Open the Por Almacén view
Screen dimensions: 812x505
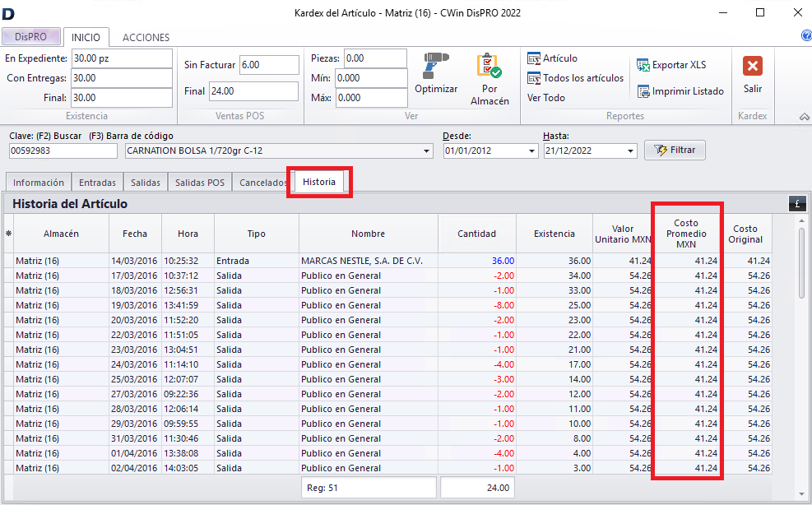[x=490, y=67]
